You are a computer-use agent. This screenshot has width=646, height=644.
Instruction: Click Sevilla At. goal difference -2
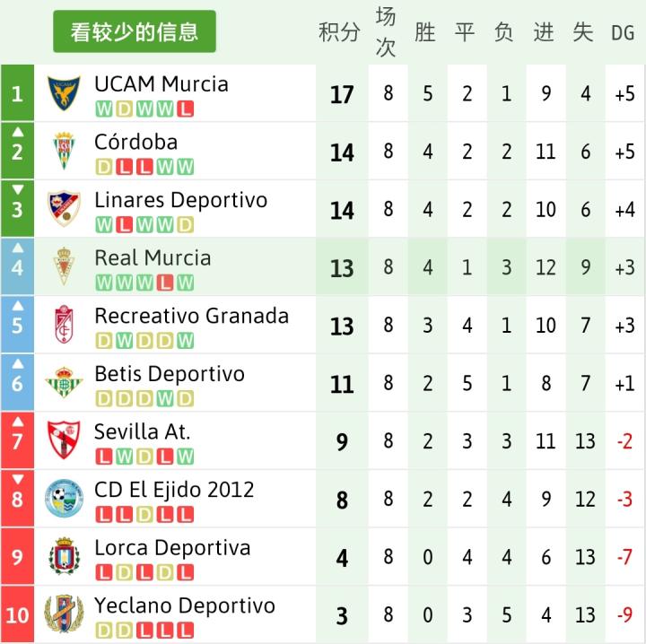pos(624,441)
